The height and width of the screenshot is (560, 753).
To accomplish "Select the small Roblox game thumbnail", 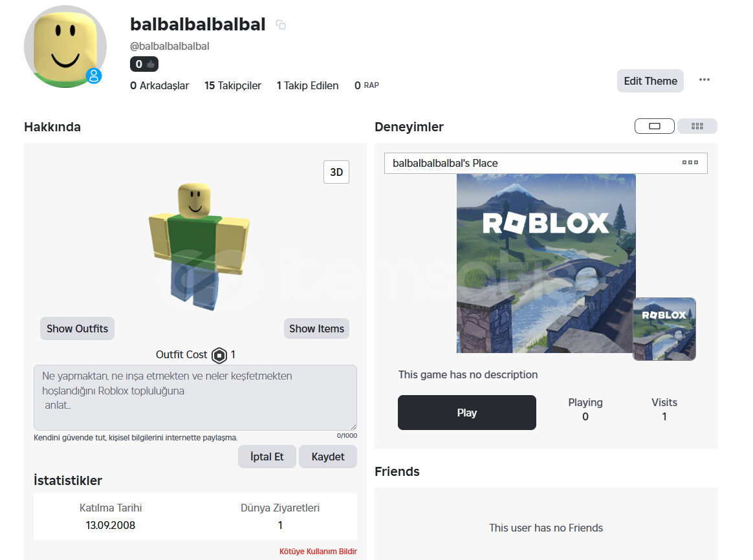I will [x=664, y=329].
